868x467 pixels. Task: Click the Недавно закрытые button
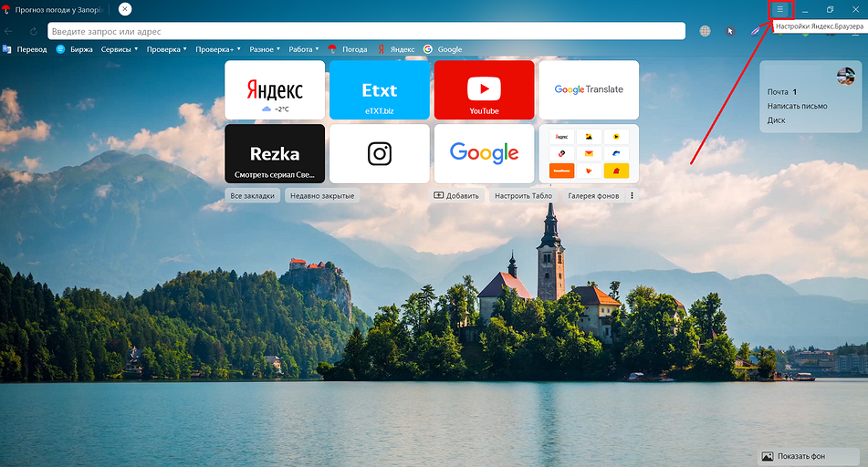click(x=322, y=195)
